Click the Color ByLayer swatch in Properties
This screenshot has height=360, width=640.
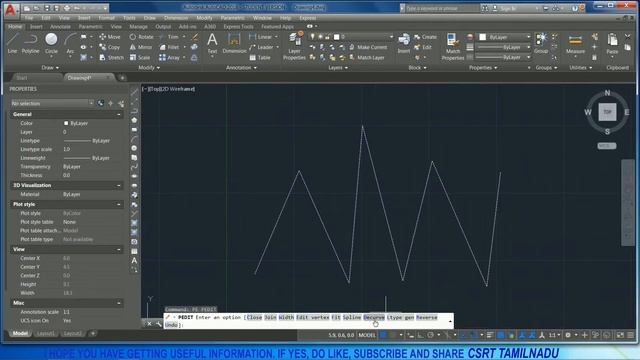[x=66, y=123]
